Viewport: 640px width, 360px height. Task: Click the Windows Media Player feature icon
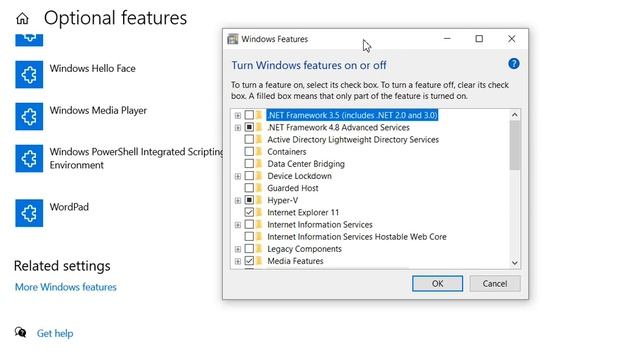point(29,117)
